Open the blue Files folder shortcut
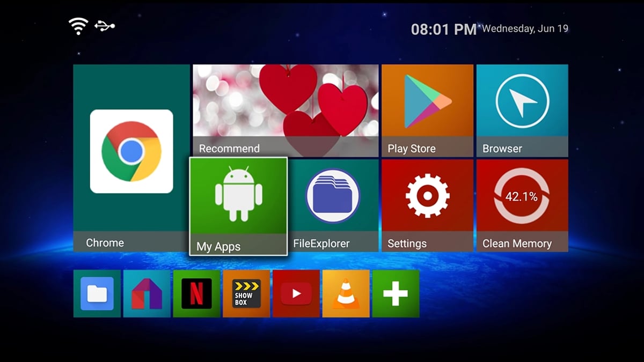The height and width of the screenshot is (362, 644). [97, 293]
